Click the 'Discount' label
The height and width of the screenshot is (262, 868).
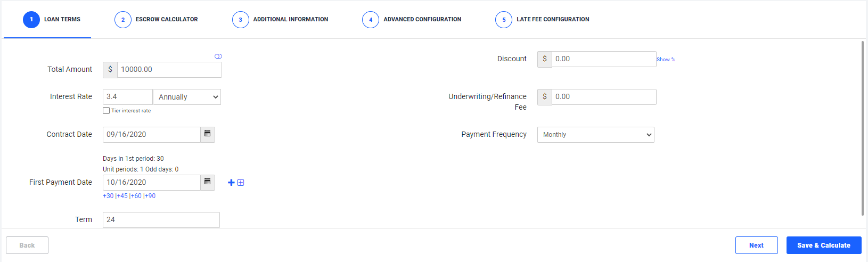tap(512, 59)
